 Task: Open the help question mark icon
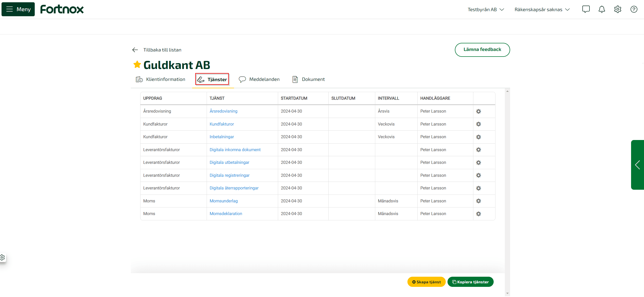(x=634, y=9)
